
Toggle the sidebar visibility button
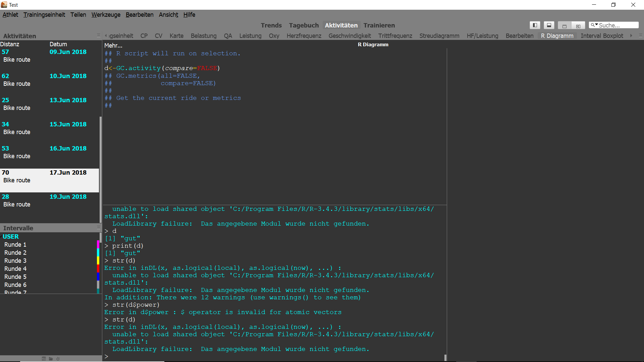click(535, 25)
